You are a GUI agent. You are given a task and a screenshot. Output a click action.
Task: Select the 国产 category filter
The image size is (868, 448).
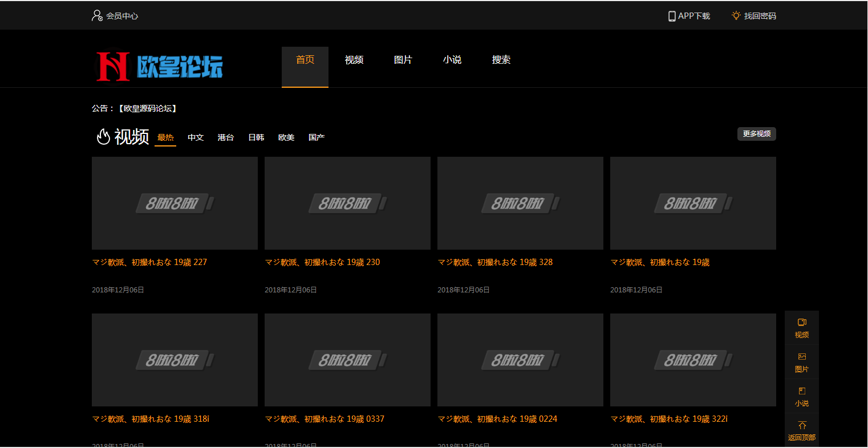(317, 137)
